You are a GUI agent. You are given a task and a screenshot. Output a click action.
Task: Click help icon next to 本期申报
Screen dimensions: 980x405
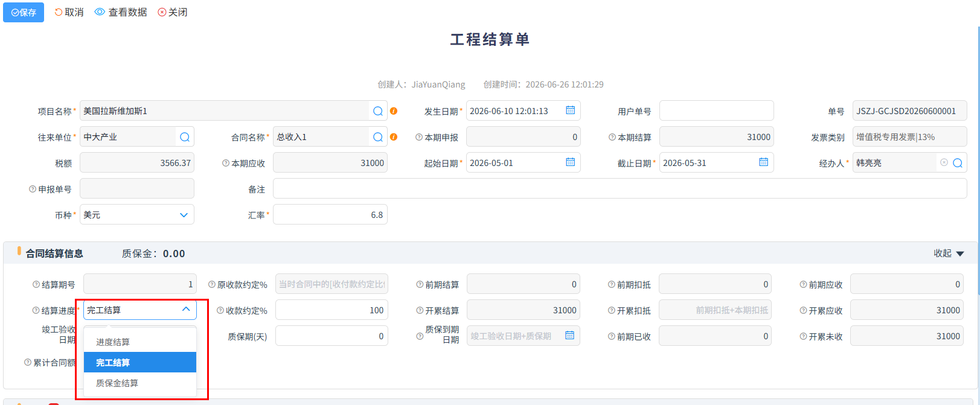pyautogui.click(x=419, y=137)
